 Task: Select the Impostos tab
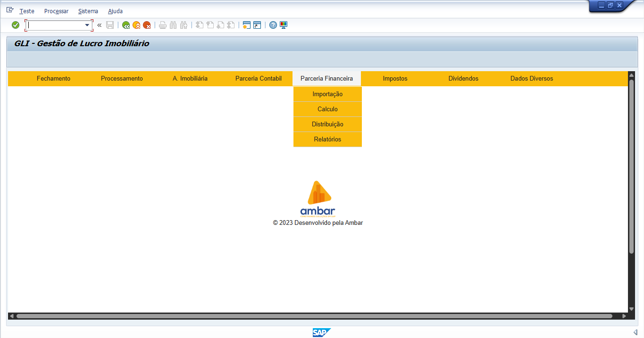click(x=395, y=79)
